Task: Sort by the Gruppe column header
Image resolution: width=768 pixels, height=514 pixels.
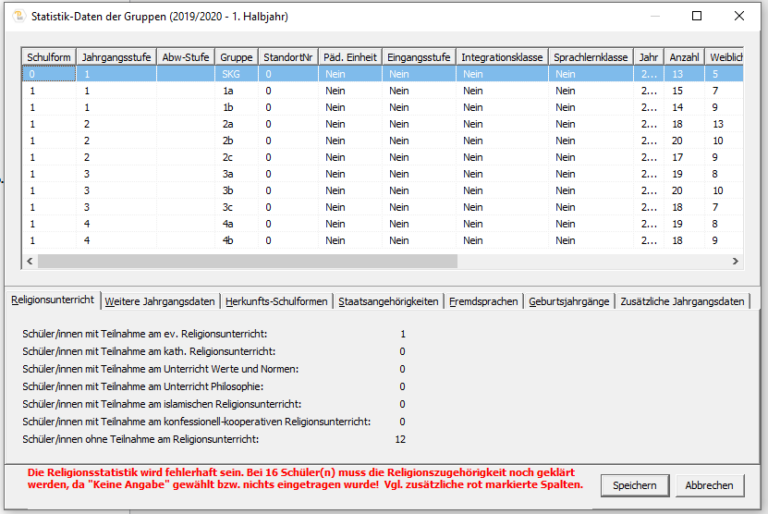Action: pyautogui.click(x=236, y=58)
